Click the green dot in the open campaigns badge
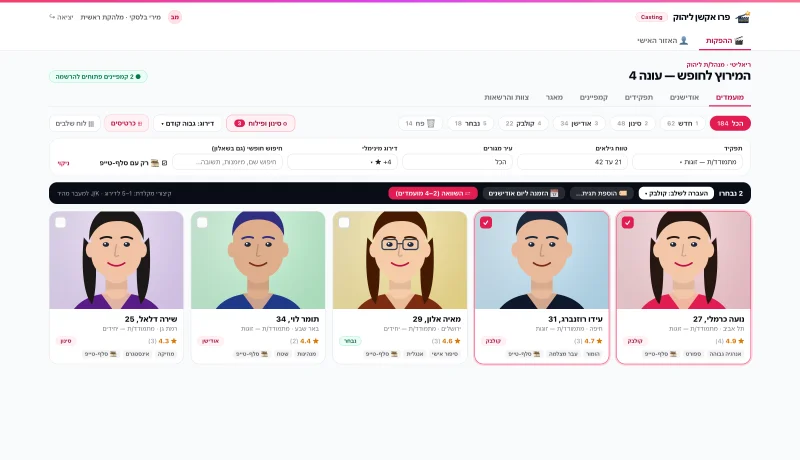This screenshot has width=800, height=460. coord(138,77)
